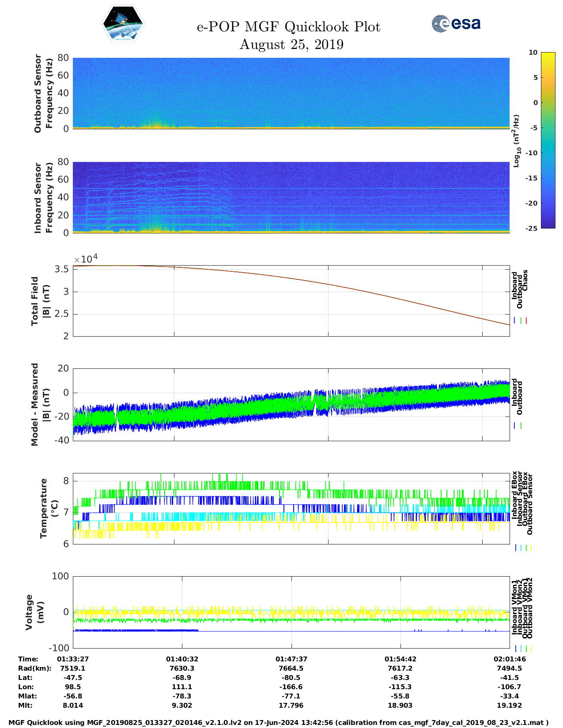Screen dimensions: 563x728
Task: Click the ESA logo
Action: [456, 23]
